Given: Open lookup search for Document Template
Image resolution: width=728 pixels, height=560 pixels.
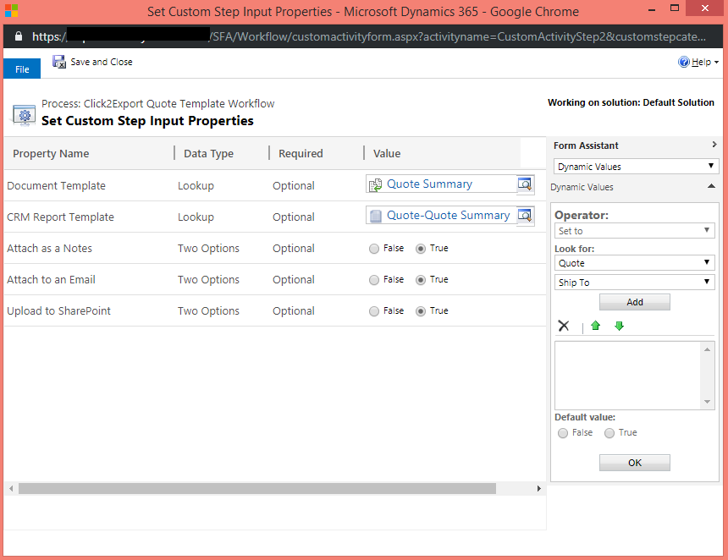Looking at the screenshot, I should 526,184.
